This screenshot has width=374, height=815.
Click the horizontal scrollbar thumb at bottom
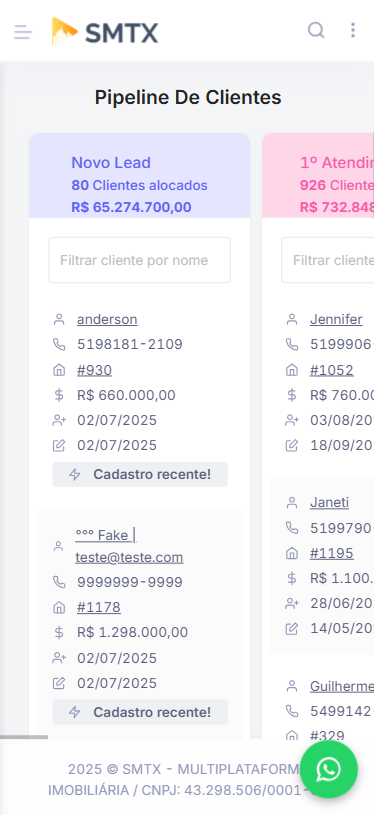coord(24,737)
